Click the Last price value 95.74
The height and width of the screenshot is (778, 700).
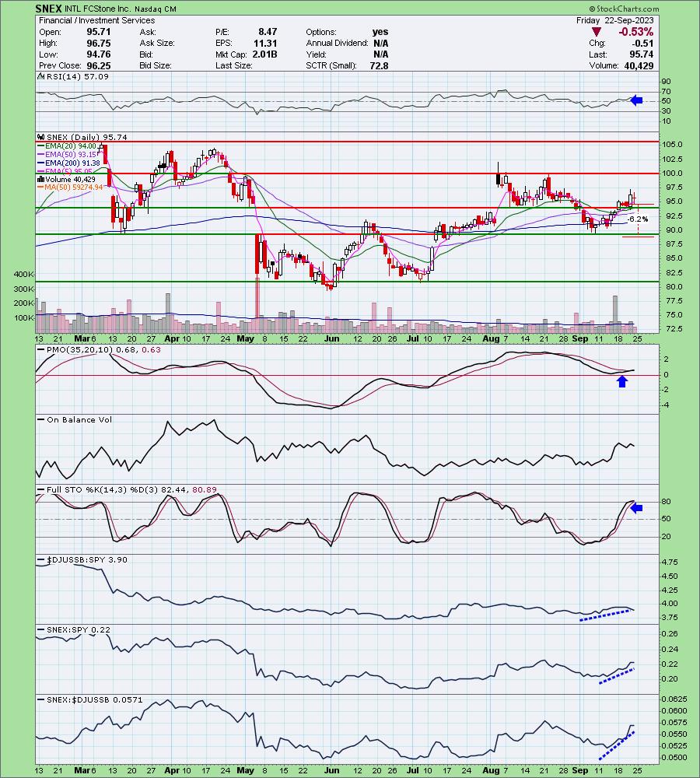click(x=642, y=54)
